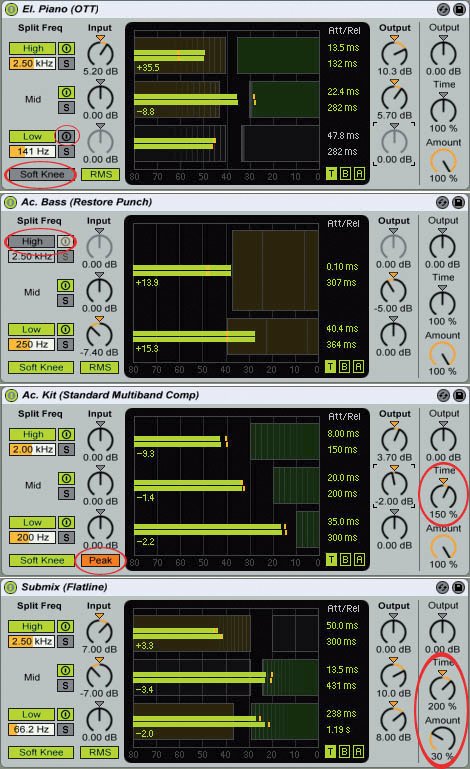
Task: Toggle Ac. Bass (Restore Punch) device activator
Action: [x=9, y=202]
